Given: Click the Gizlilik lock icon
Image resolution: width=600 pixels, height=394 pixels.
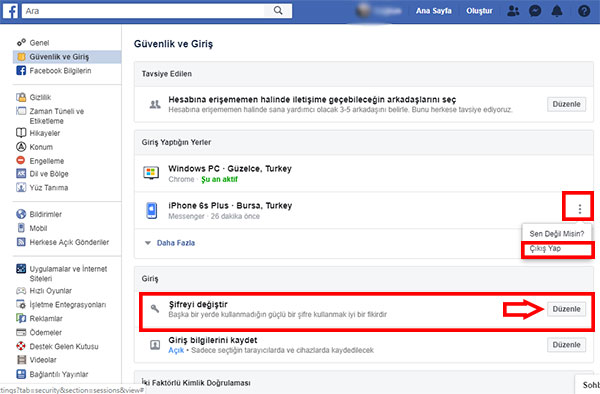Looking at the screenshot, I should pyautogui.click(x=21, y=97).
